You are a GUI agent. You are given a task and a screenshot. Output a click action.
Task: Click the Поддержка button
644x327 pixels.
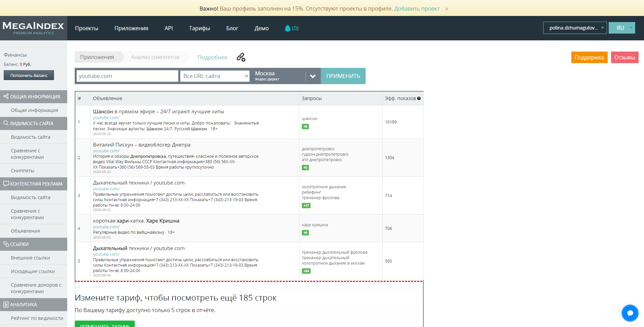(x=589, y=57)
